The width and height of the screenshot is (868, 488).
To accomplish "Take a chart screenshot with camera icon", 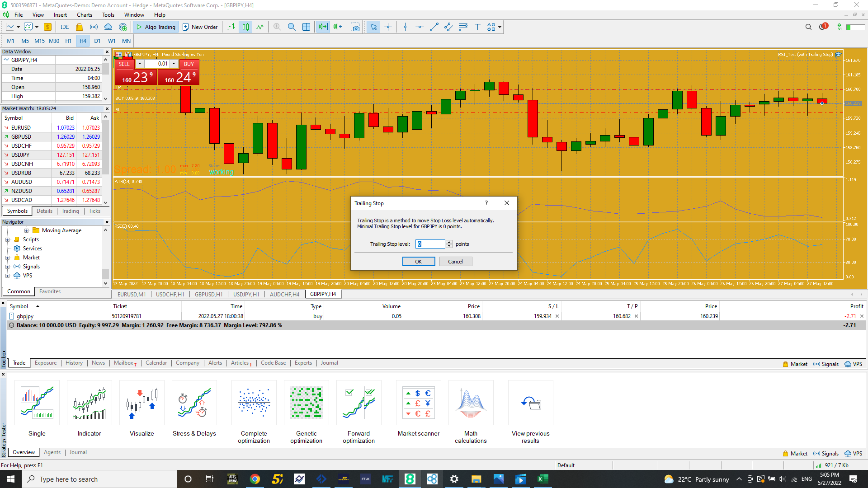I will (x=356, y=27).
